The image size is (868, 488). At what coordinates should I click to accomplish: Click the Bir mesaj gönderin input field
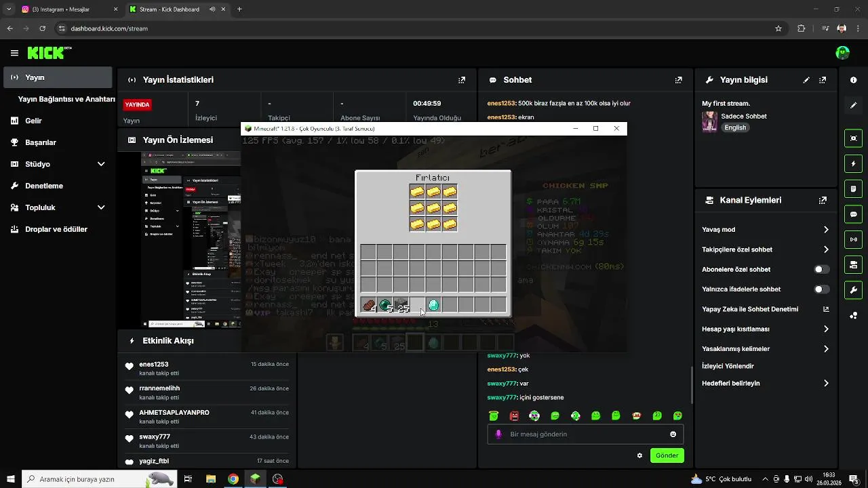point(585,434)
